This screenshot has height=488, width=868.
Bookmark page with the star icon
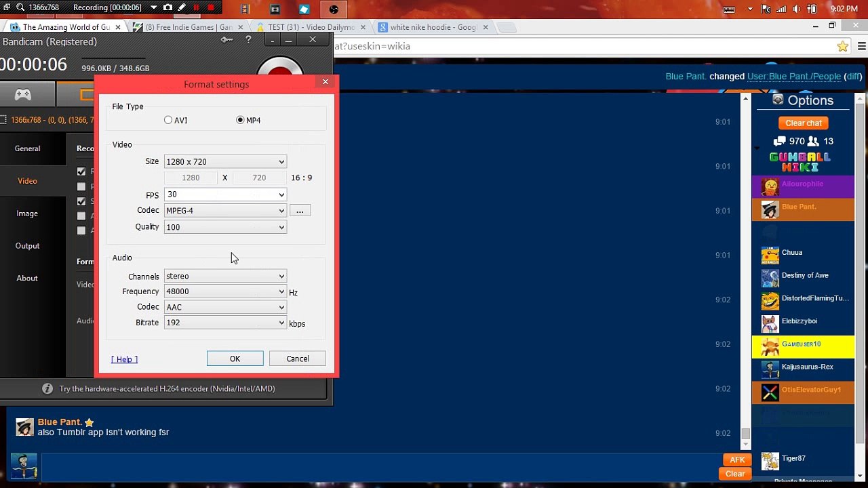842,46
